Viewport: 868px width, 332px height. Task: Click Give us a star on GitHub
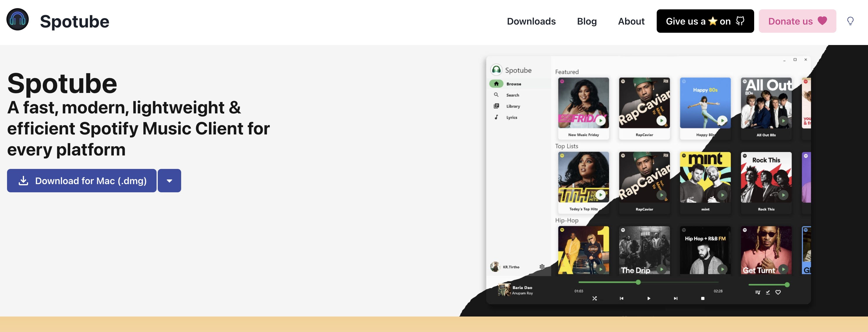pyautogui.click(x=705, y=21)
